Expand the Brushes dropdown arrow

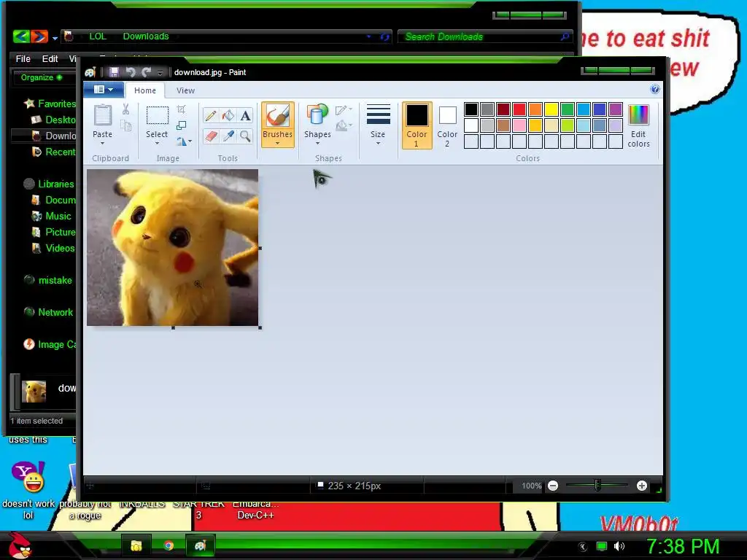(277, 144)
